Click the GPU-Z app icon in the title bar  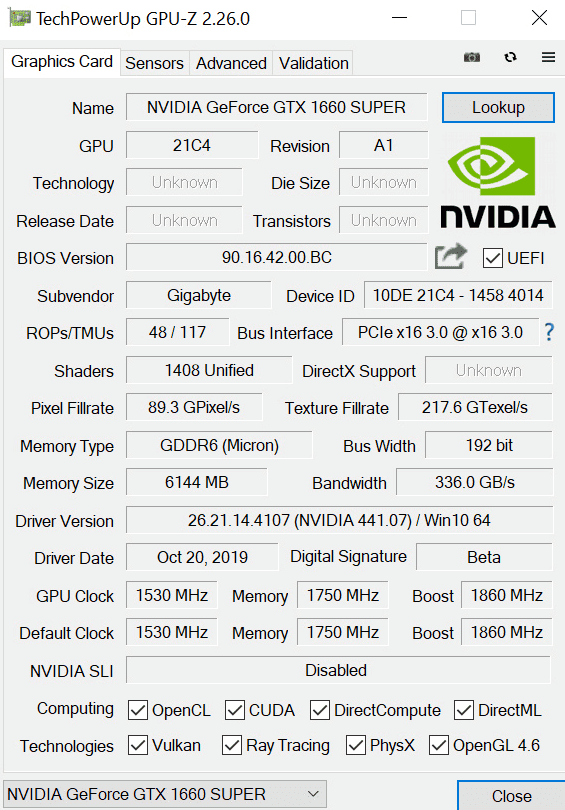click(x=20, y=19)
